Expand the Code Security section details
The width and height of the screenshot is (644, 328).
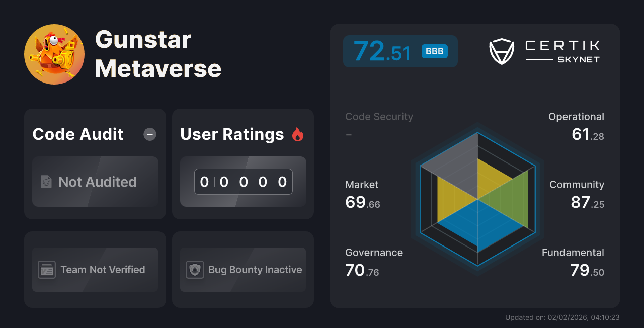pos(379,117)
